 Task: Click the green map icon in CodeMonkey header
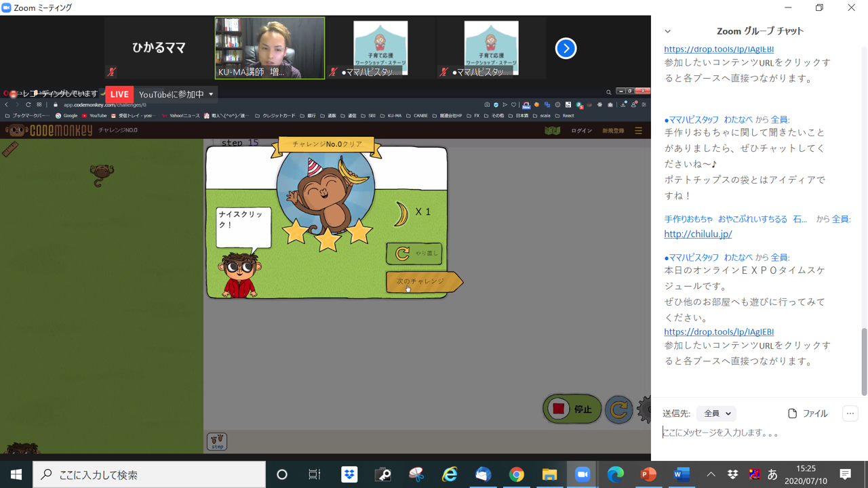[552, 130]
